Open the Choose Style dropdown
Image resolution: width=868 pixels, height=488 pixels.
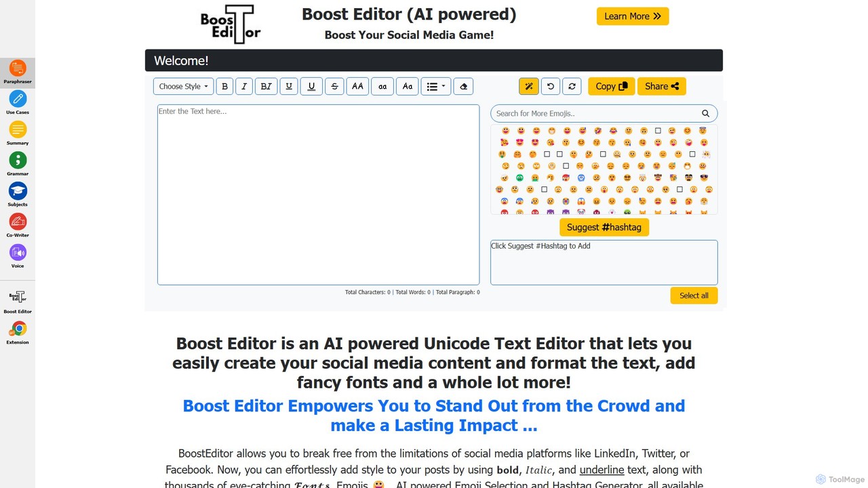tap(184, 86)
